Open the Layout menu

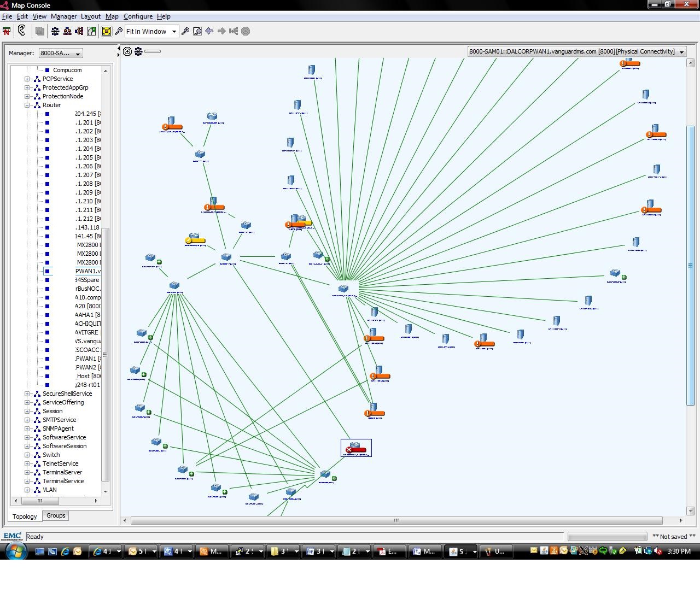tap(91, 16)
